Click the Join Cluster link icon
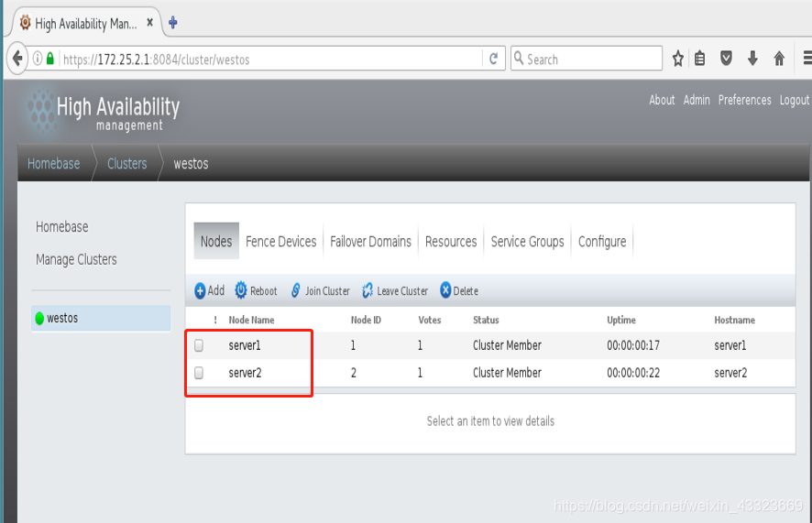 [x=295, y=290]
